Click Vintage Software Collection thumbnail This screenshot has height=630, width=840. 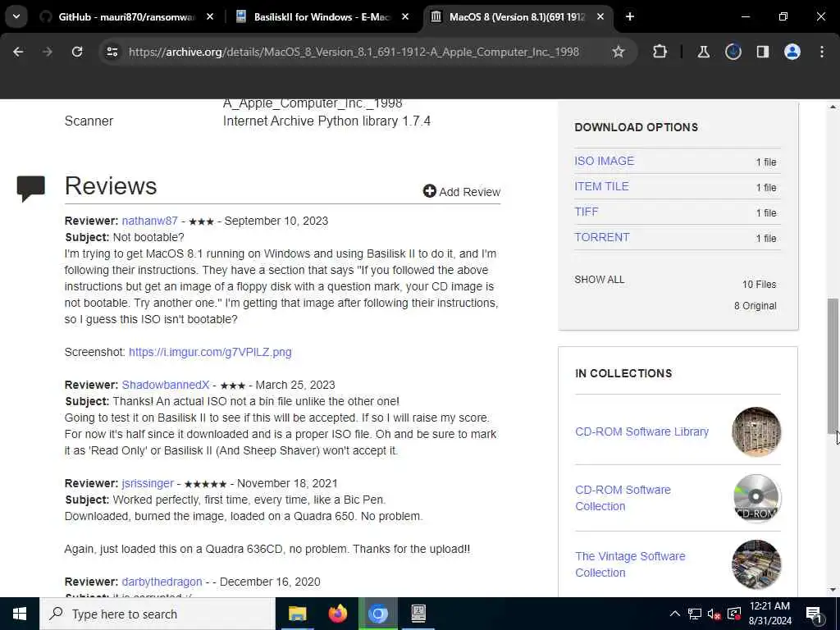coord(756,564)
